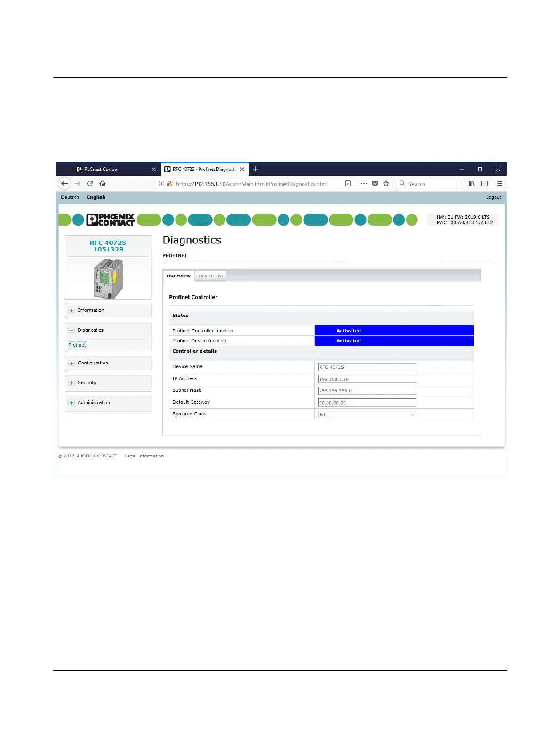Click Activated status of Profinet Device function
This screenshot has height=745, width=560.
(x=394, y=341)
